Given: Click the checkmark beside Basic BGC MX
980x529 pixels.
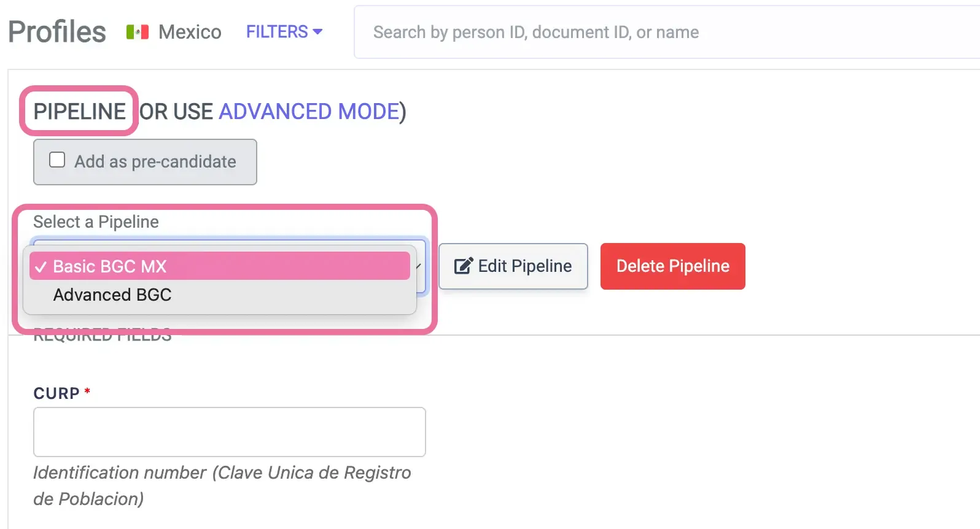Looking at the screenshot, I should (x=41, y=266).
